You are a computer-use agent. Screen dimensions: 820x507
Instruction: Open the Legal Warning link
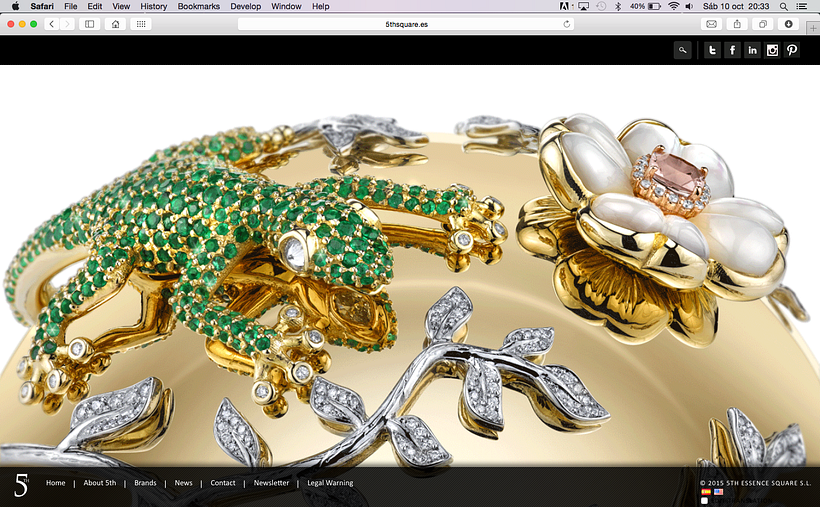tap(330, 483)
